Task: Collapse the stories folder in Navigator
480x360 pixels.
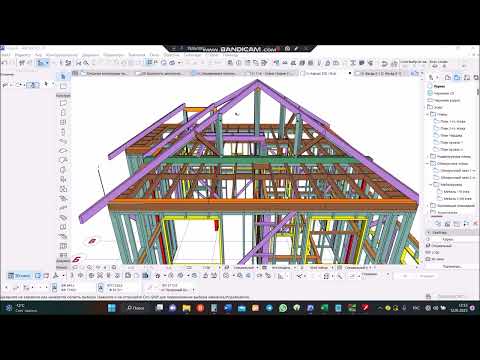Action: coord(428,114)
